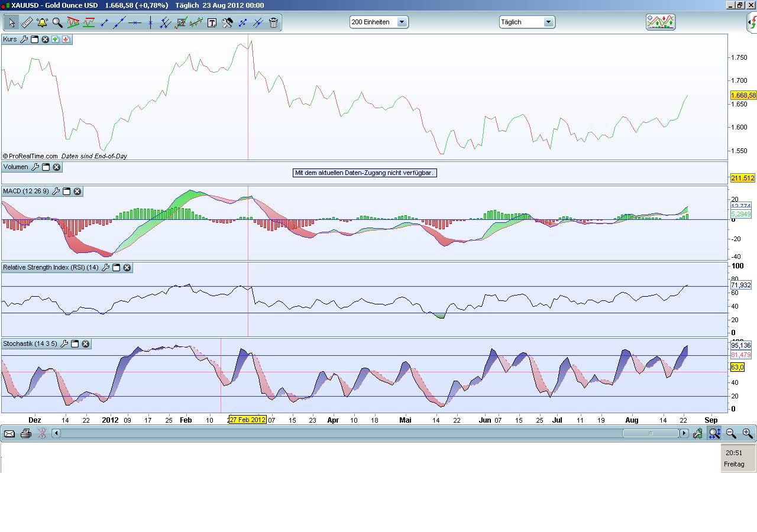Click the green up arrow in Kurs panel
The width and height of the screenshot is (757, 532).
pos(55,39)
